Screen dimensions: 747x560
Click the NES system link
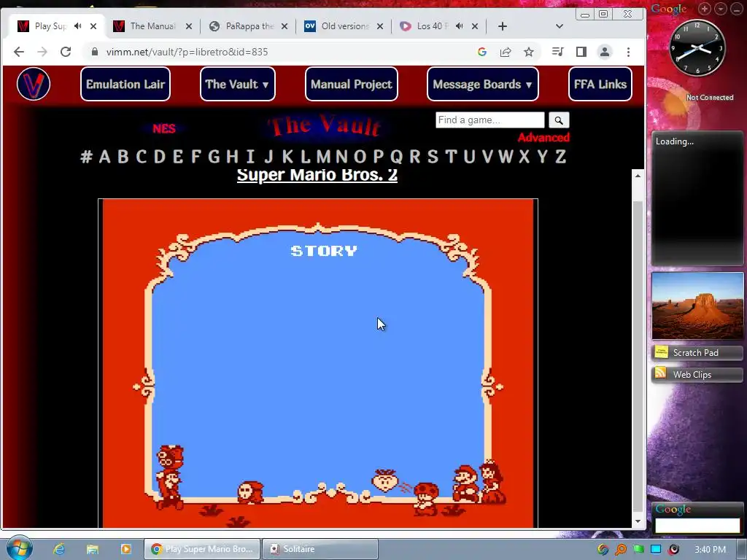[x=164, y=128]
